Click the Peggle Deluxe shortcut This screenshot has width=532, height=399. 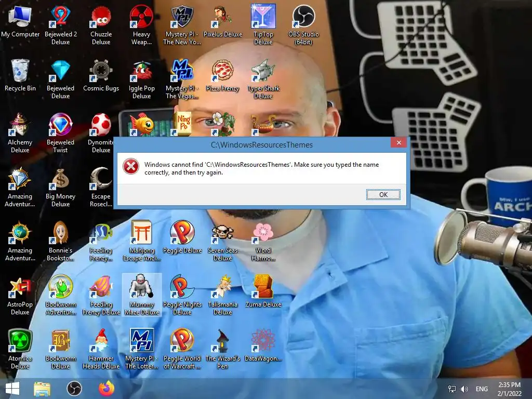pos(182,237)
